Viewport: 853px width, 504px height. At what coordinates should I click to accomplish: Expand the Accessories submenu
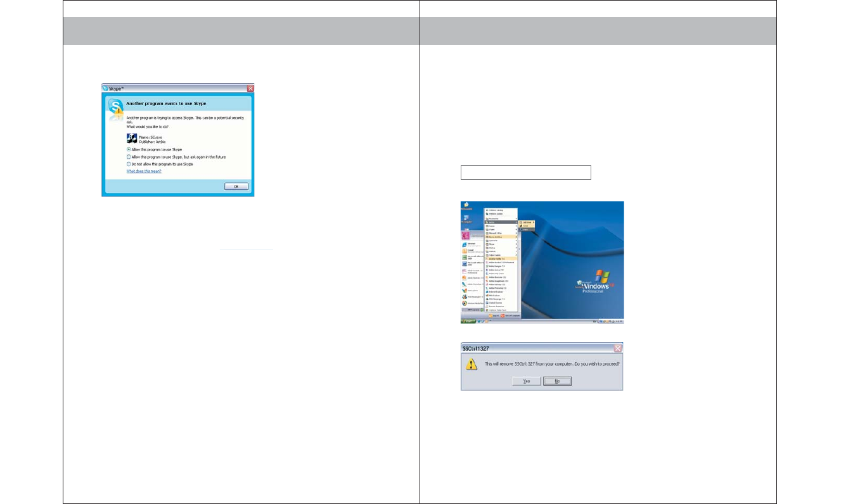[x=501, y=218]
